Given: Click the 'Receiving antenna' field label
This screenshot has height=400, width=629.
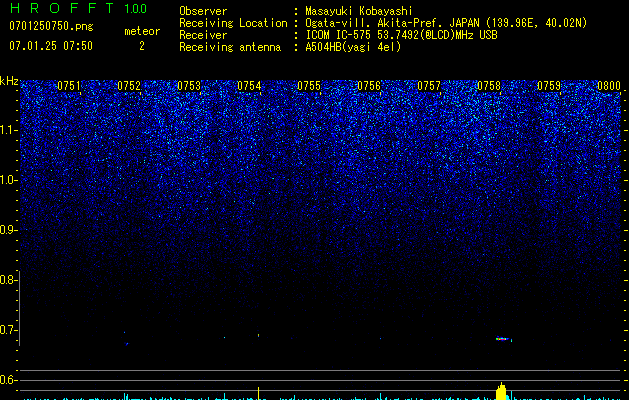Looking at the screenshot, I should [x=230, y=47].
